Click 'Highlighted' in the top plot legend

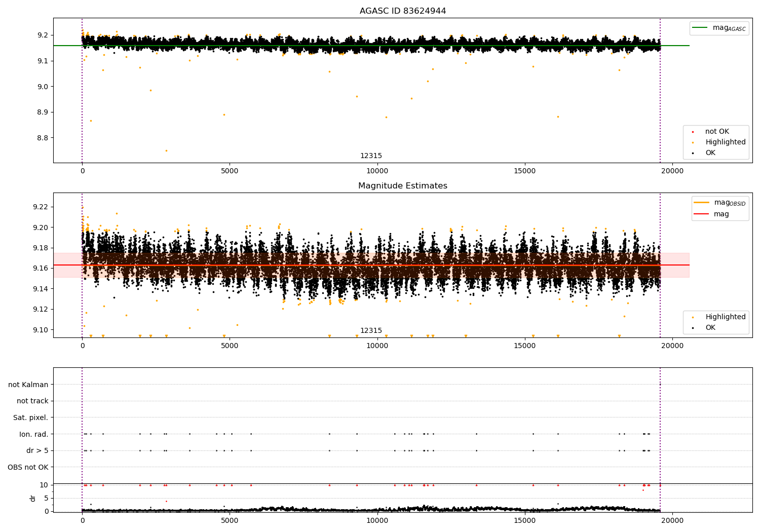(726, 142)
